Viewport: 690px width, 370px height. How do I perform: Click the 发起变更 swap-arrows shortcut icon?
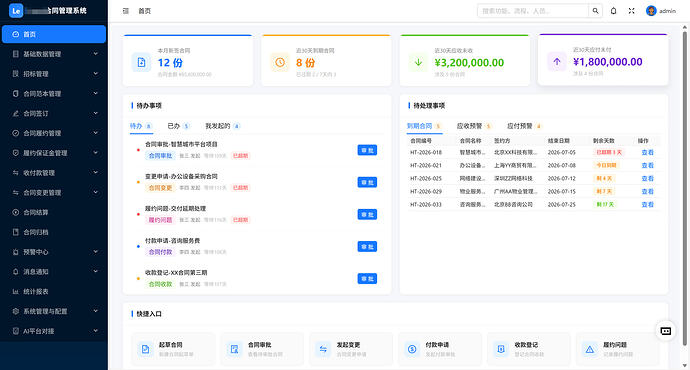[323, 349]
